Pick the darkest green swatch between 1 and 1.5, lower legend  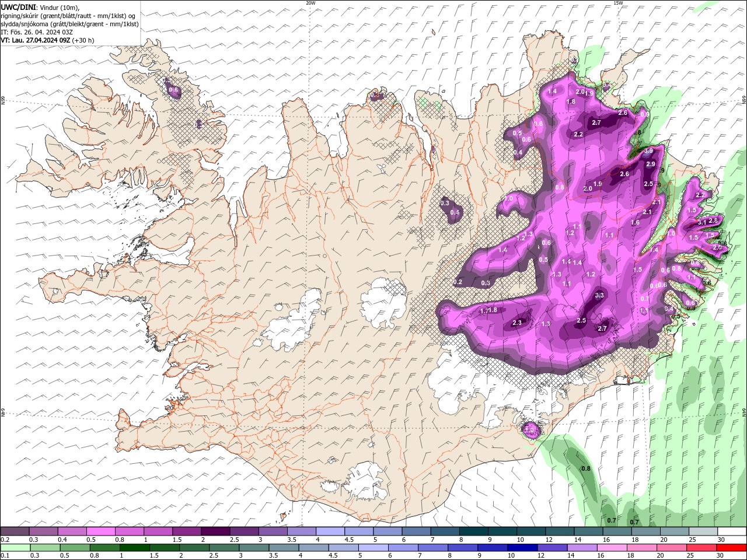pos(134,548)
